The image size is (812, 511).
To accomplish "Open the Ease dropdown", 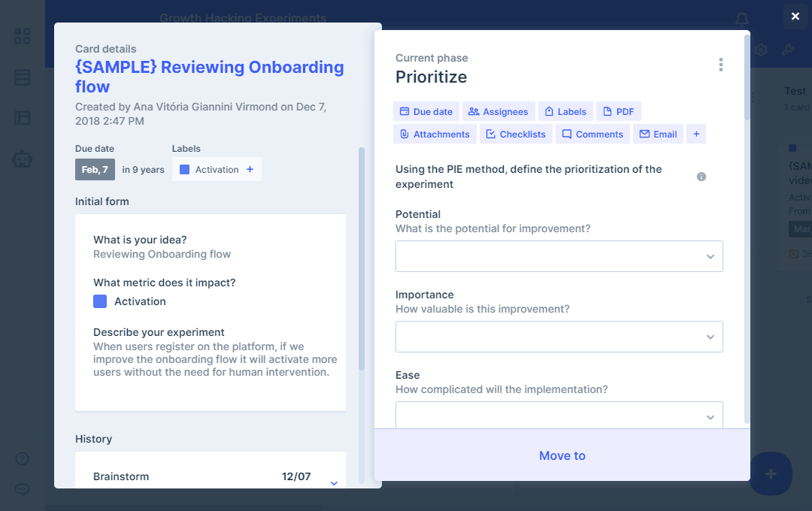I will coord(559,416).
